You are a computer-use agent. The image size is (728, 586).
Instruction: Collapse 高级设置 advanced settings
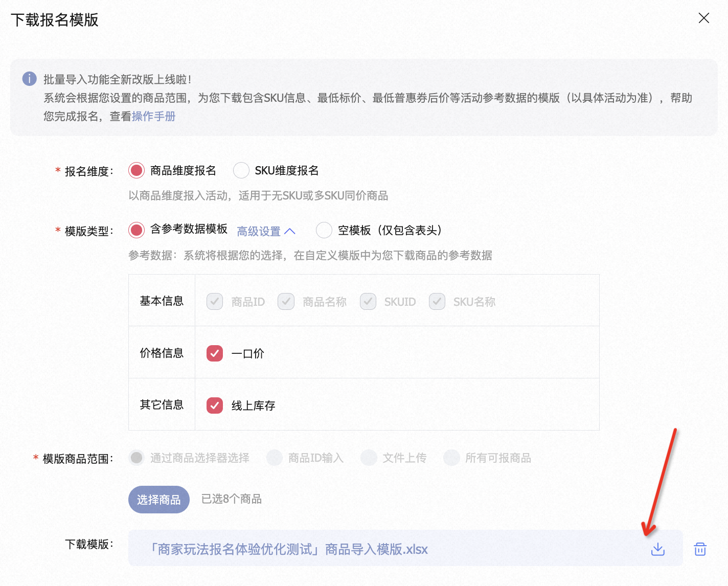(266, 231)
